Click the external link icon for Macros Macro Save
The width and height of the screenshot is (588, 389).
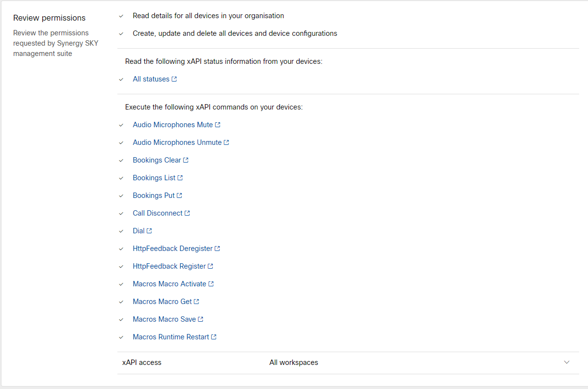pos(201,319)
